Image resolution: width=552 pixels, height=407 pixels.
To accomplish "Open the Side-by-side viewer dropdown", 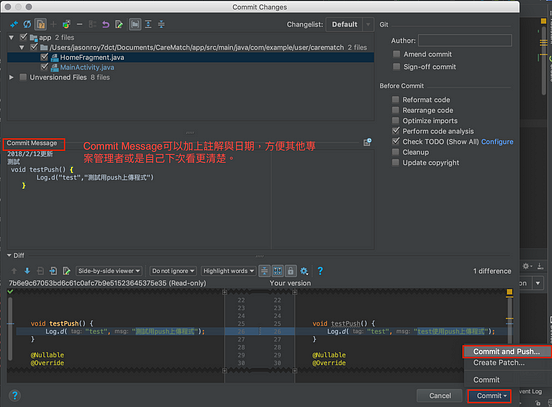I will tap(109, 271).
